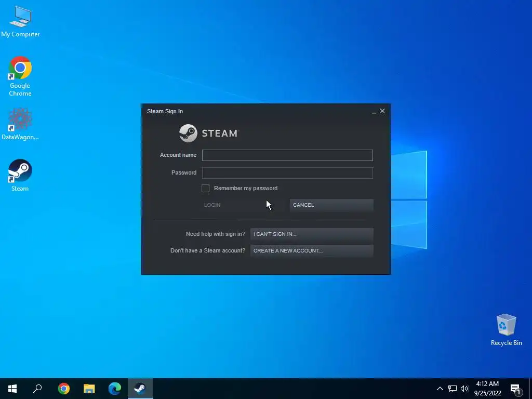Close the Steam Sign In window
The width and height of the screenshot is (532, 399).
(382, 111)
